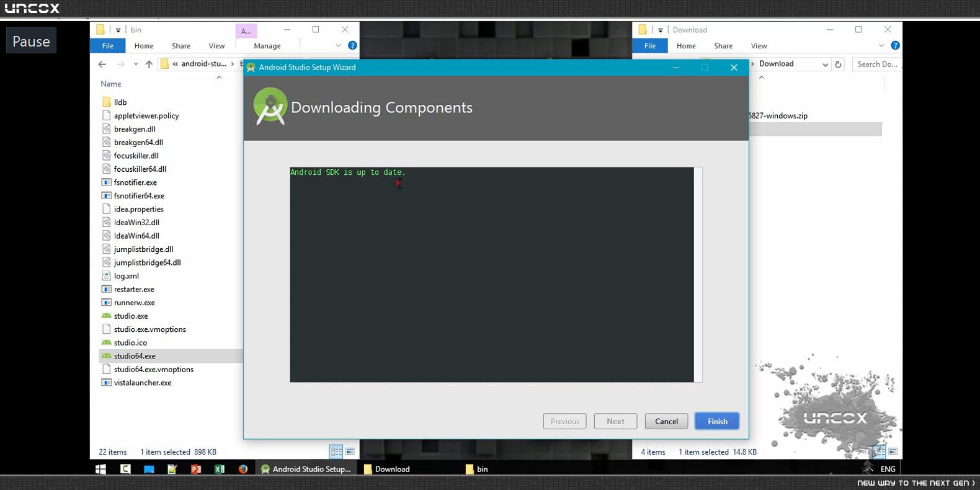The width and height of the screenshot is (980, 490).
Task: Select the fsnotifier.exe file icon
Action: click(106, 182)
